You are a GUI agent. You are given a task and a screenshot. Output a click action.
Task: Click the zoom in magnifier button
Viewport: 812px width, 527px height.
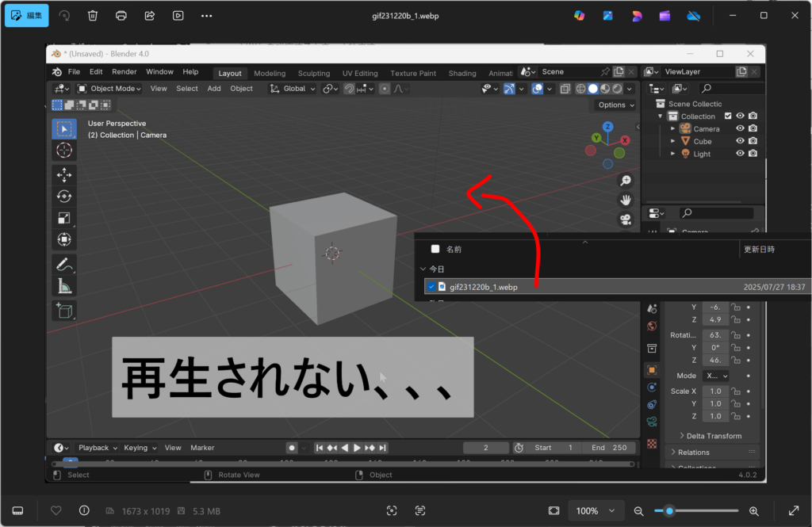click(754, 511)
